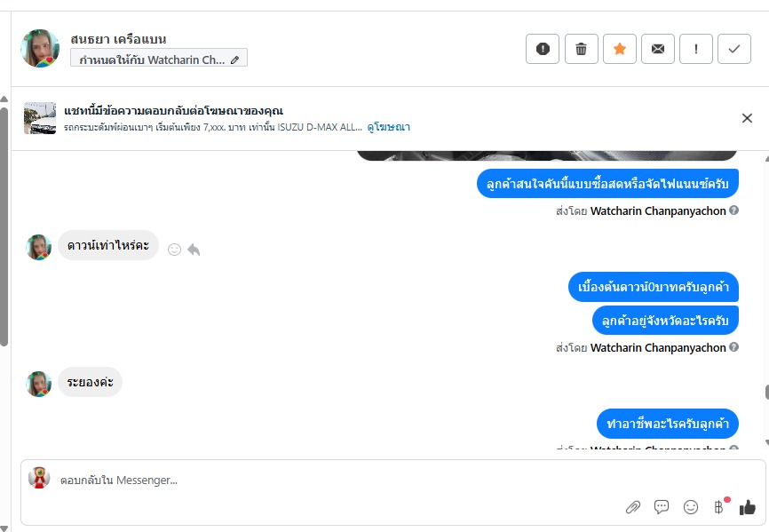Screen dimensions: 769x532
Task: Click the attach file paperclip icon
Action: pyautogui.click(x=632, y=507)
